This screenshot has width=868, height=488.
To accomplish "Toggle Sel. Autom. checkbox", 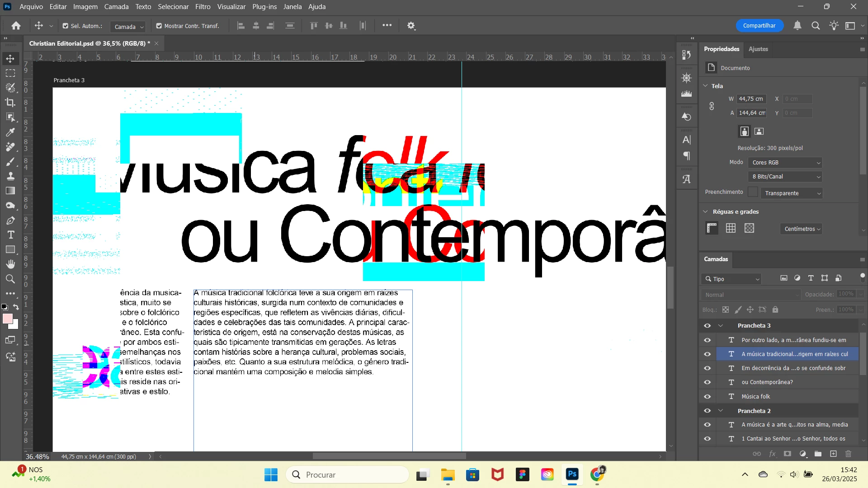I will coord(66,26).
